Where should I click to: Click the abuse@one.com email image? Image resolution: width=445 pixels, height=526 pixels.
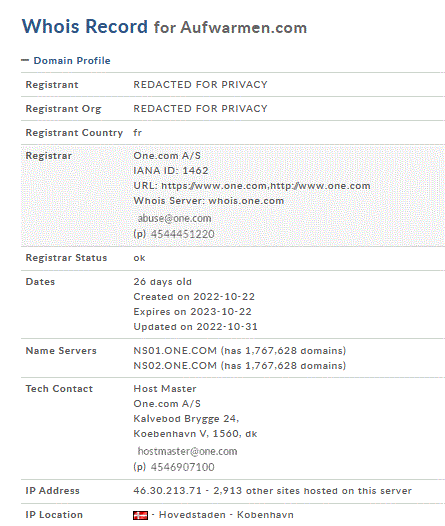(174, 218)
